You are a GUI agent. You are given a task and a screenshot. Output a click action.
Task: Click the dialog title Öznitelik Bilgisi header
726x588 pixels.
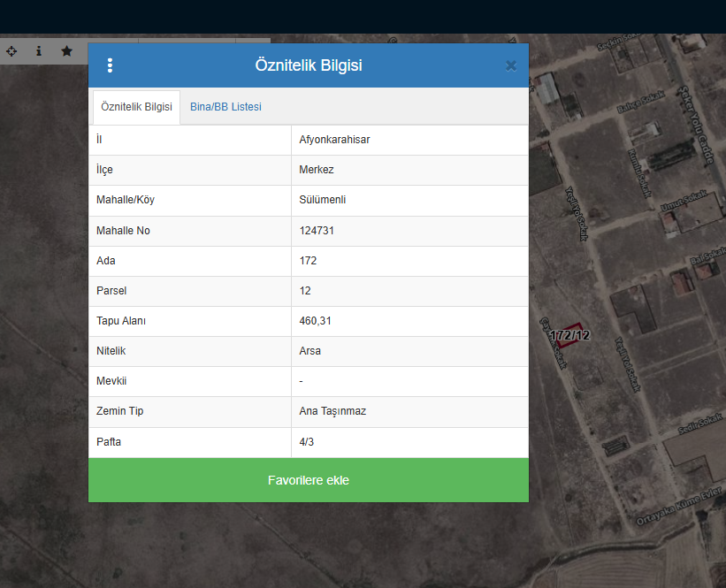(308, 65)
